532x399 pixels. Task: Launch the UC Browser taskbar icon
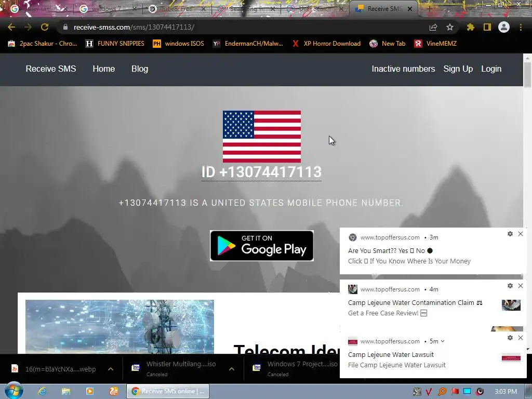[x=114, y=391]
